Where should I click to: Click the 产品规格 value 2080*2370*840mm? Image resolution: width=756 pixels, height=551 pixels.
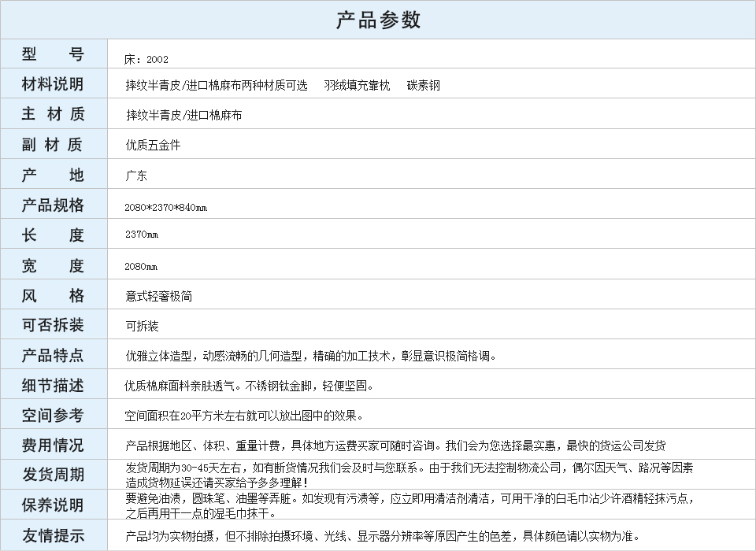165,208
